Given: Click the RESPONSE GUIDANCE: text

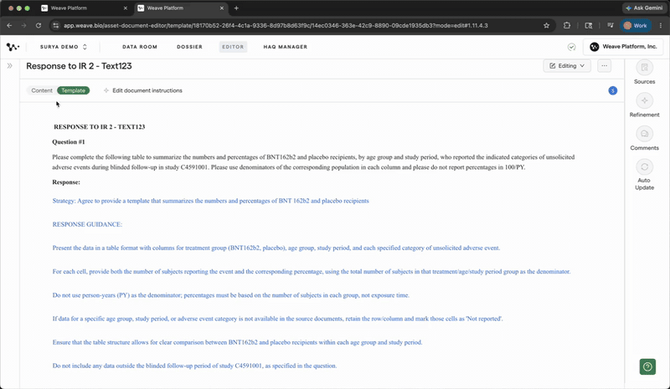Looking at the screenshot, I should (x=87, y=224).
